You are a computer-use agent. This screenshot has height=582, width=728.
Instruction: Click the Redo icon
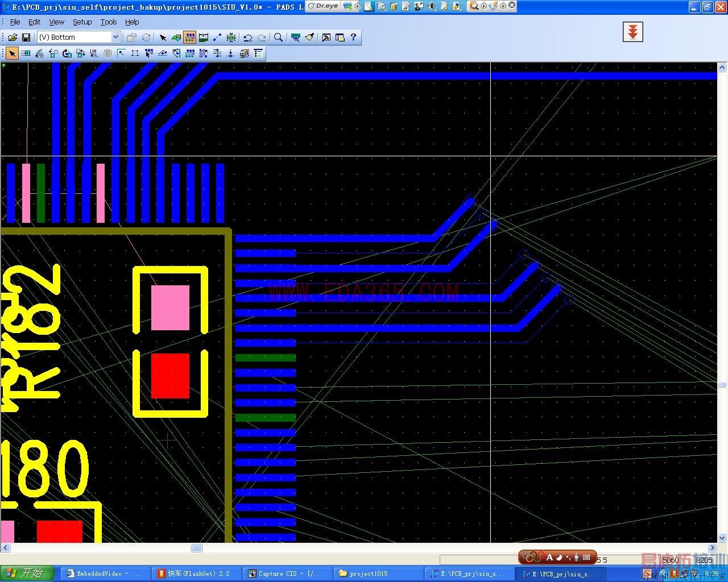coord(262,38)
